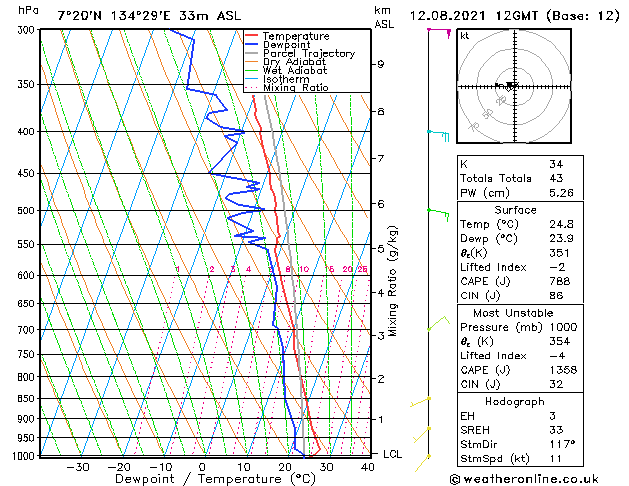Select the green wind barb at 500 hPa
Image resolution: width=629 pixels, height=486 pixels.
click(438, 215)
